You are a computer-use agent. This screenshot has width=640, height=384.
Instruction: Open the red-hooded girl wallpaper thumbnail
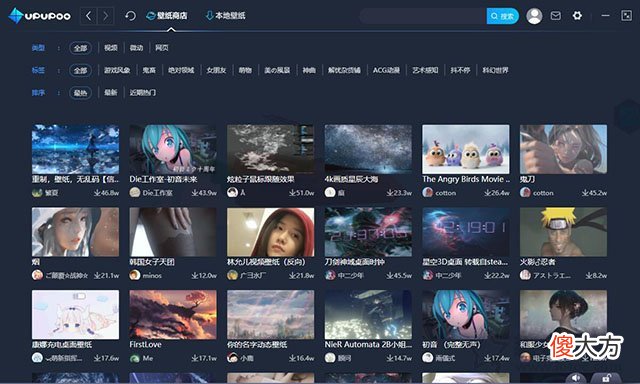tap(271, 232)
